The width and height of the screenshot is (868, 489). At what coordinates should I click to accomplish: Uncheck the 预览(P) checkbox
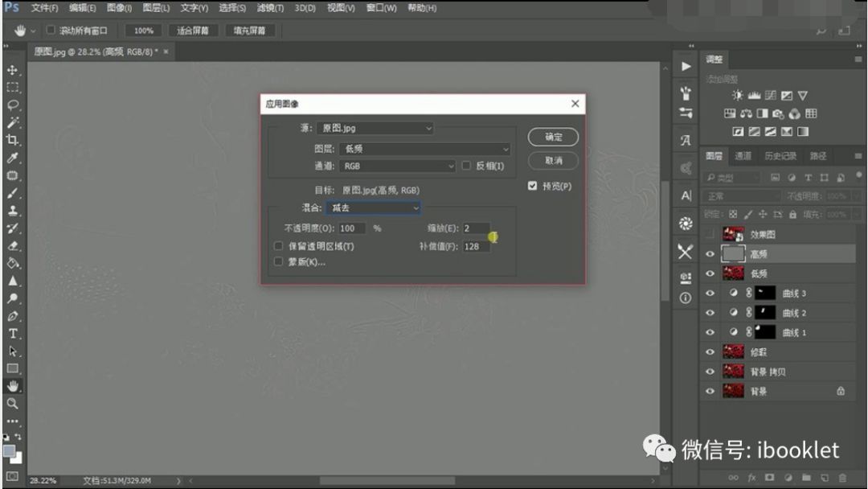coord(533,186)
